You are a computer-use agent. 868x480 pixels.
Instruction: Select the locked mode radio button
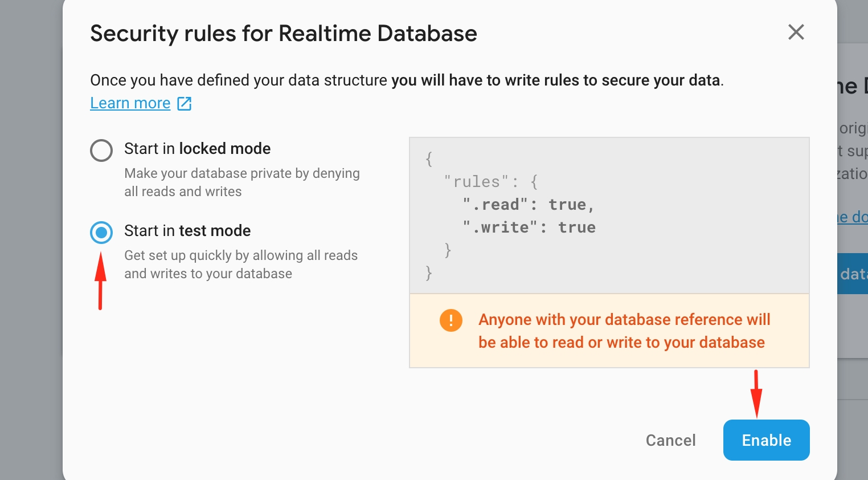coord(101,150)
